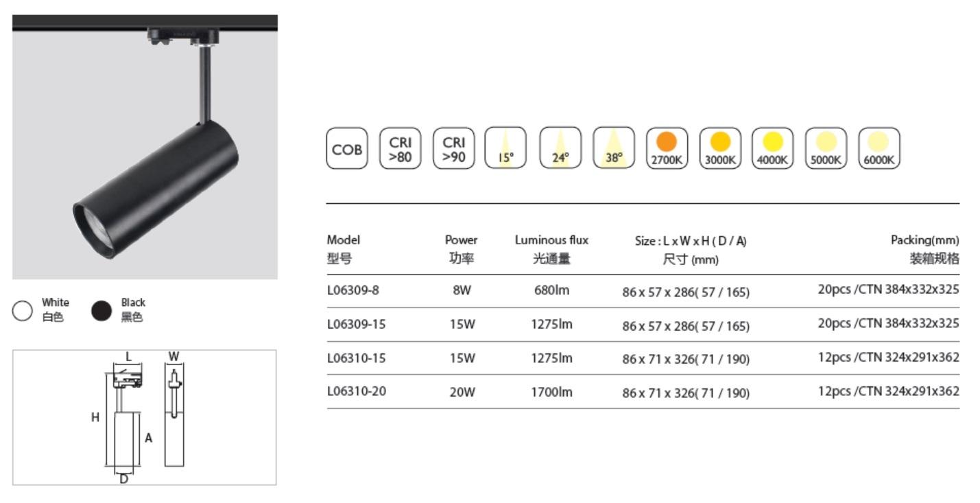
Task: Click the black track light product photo
Action: 145,147
